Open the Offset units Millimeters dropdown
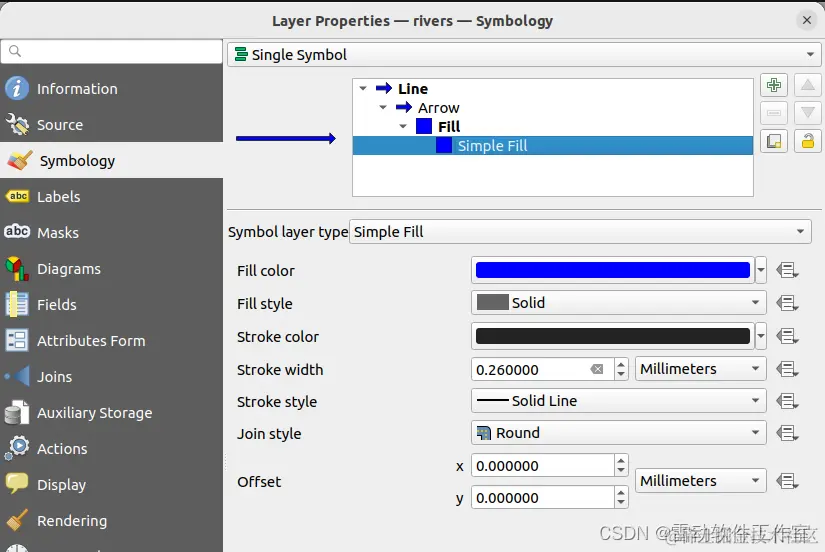The width and height of the screenshot is (825, 552). [700, 481]
